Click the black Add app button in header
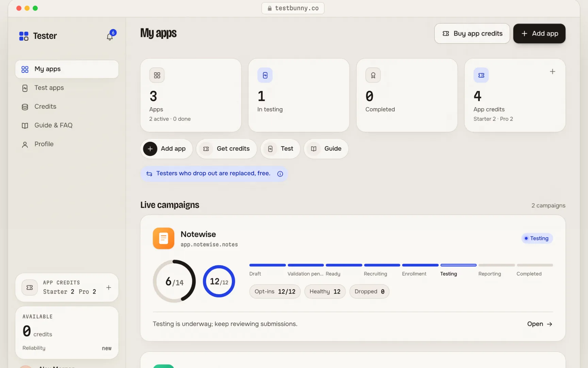The image size is (588, 368). (x=539, y=33)
